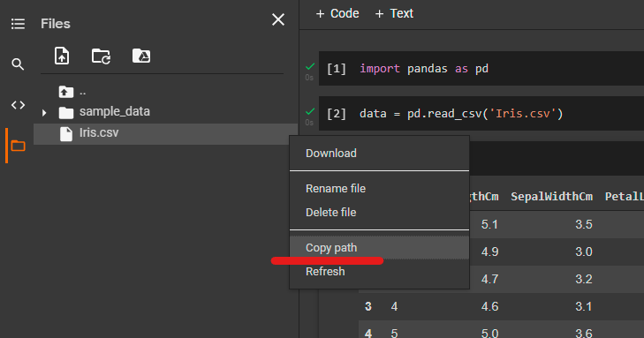Viewport: 644px width, 338px height.
Task: Click the Files panel title
Action: pos(56,24)
